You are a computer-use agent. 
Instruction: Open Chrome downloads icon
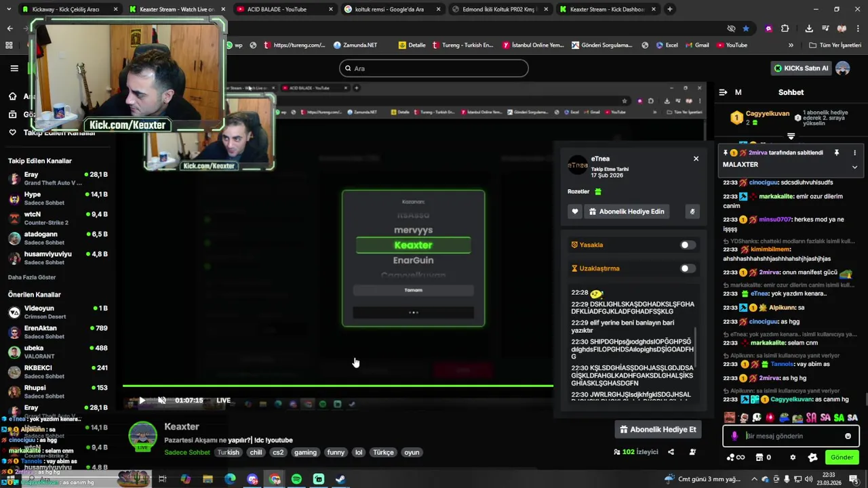click(809, 28)
